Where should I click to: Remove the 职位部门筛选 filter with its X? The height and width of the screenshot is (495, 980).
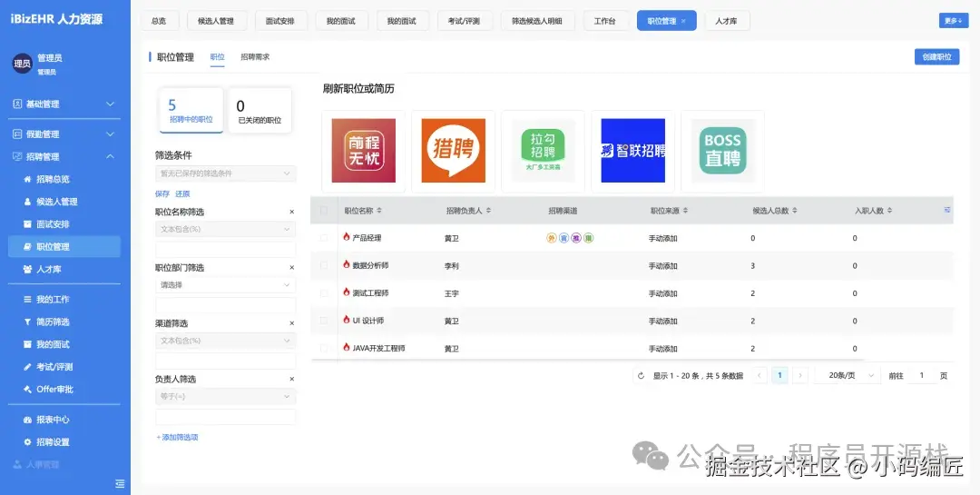[291, 268]
